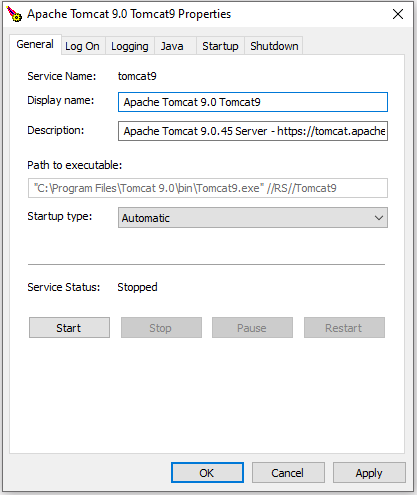Click the Display name input field

click(253, 102)
